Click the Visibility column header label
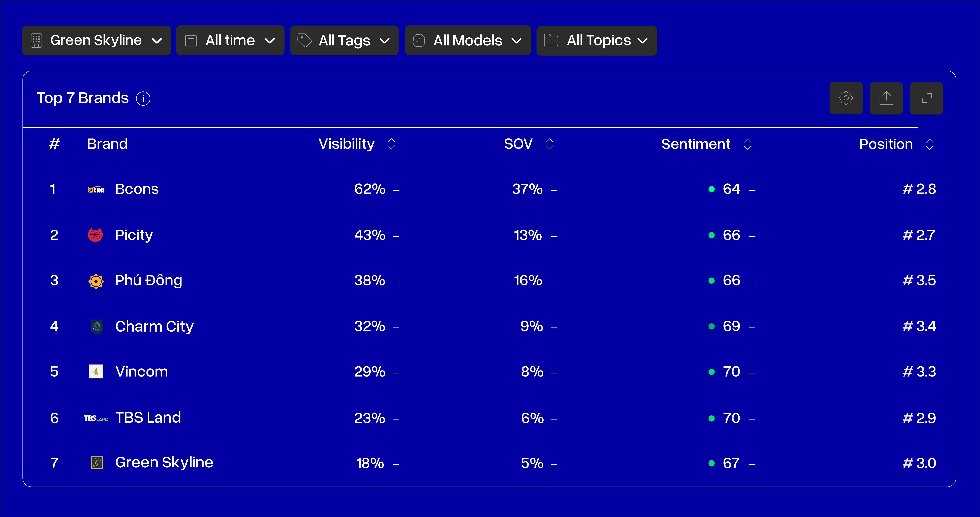Screen dimensions: 980x517 coord(347,144)
